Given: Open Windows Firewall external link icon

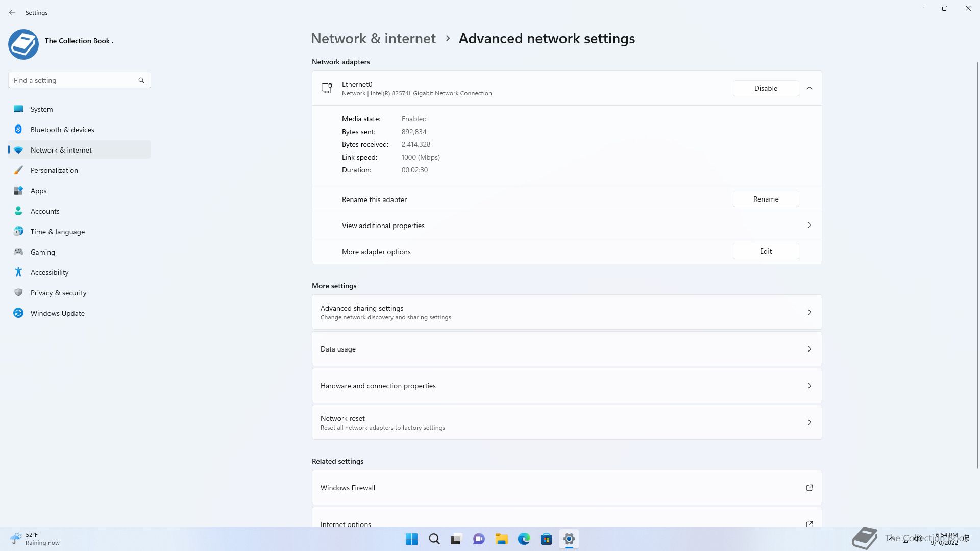Looking at the screenshot, I should click(x=809, y=488).
